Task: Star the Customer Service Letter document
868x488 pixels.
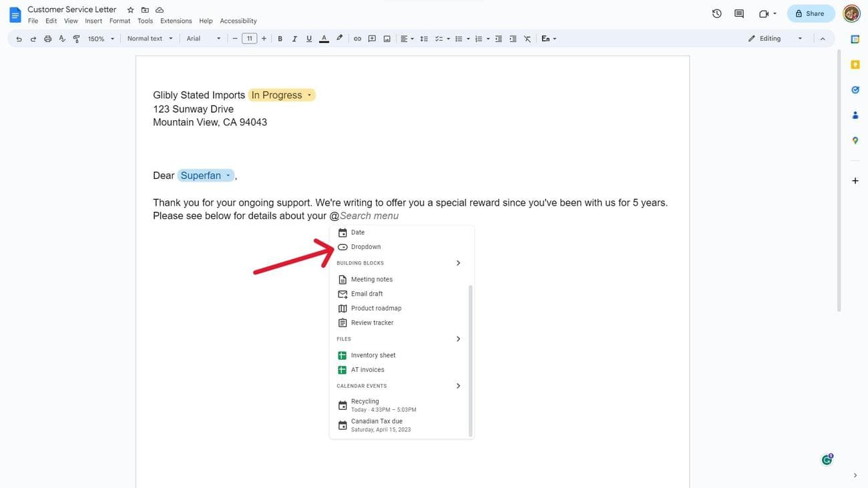Action: tap(131, 10)
